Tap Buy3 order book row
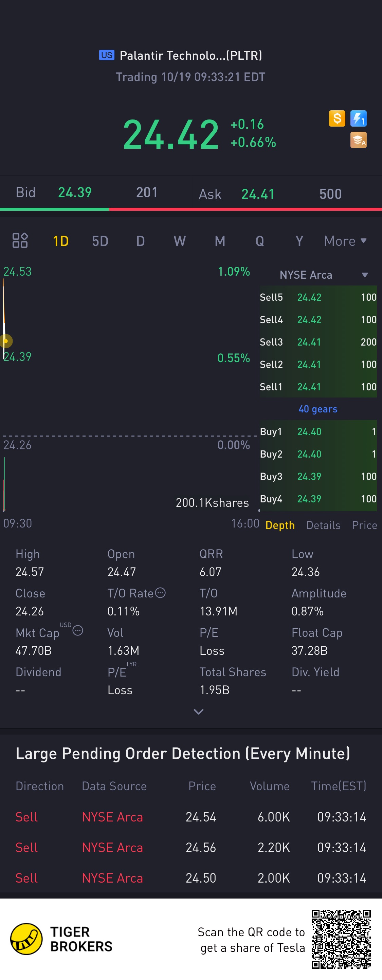This screenshot has width=382, height=980. coord(318,476)
